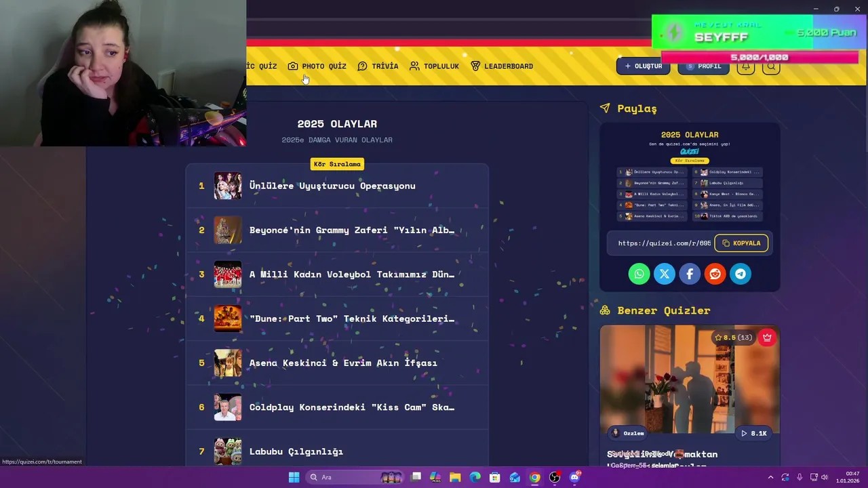The image size is (868, 488).
Task: Open the Leaderboard page
Action: point(502,66)
